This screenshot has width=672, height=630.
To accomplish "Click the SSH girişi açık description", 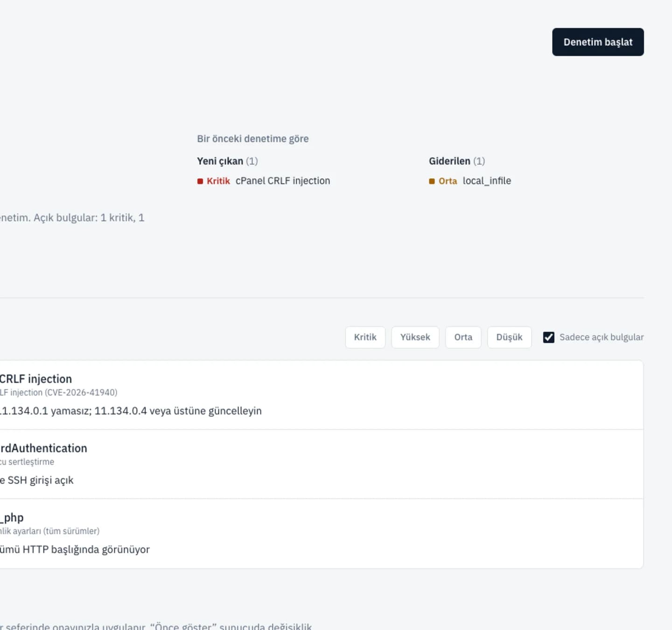I will 37,480.
